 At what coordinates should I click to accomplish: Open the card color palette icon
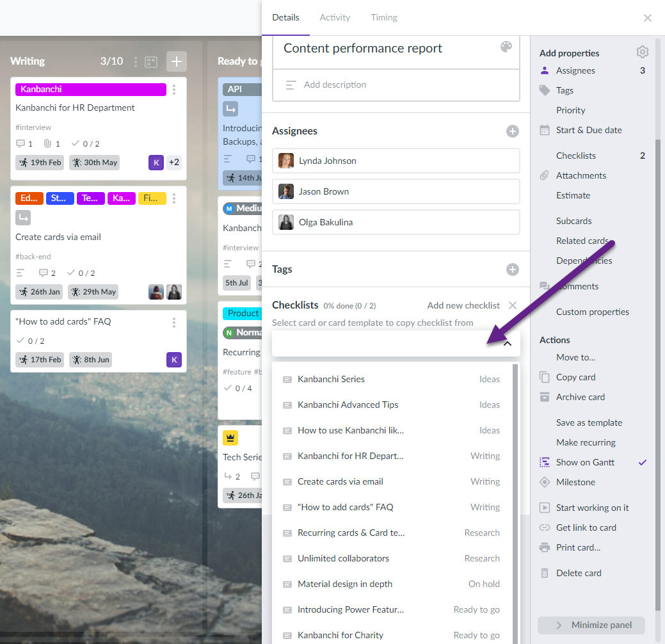(x=506, y=47)
